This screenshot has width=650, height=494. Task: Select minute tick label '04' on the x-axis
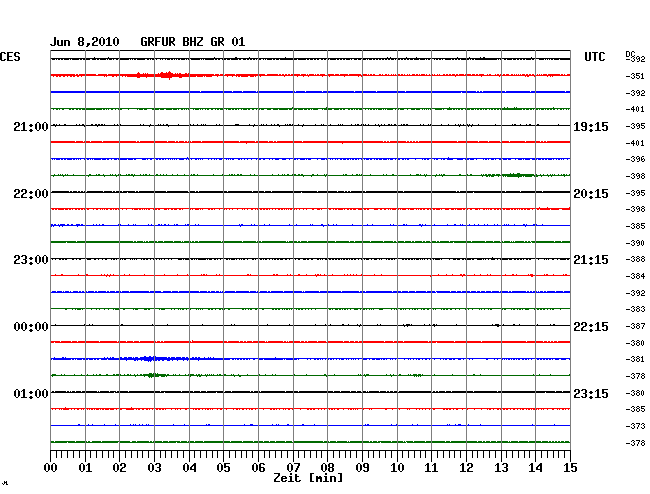[x=189, y=468]
